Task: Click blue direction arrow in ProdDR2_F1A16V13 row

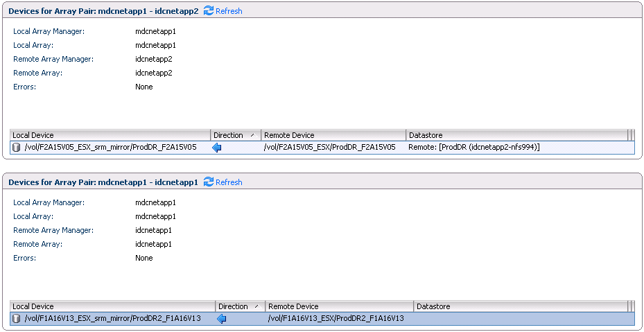Action: pos(221,319)
